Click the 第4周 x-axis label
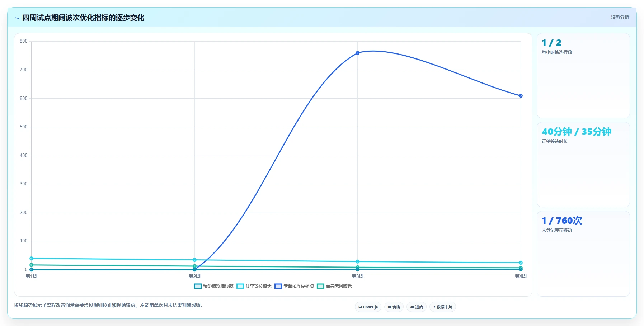644x326 pixels. pos(521,276)
